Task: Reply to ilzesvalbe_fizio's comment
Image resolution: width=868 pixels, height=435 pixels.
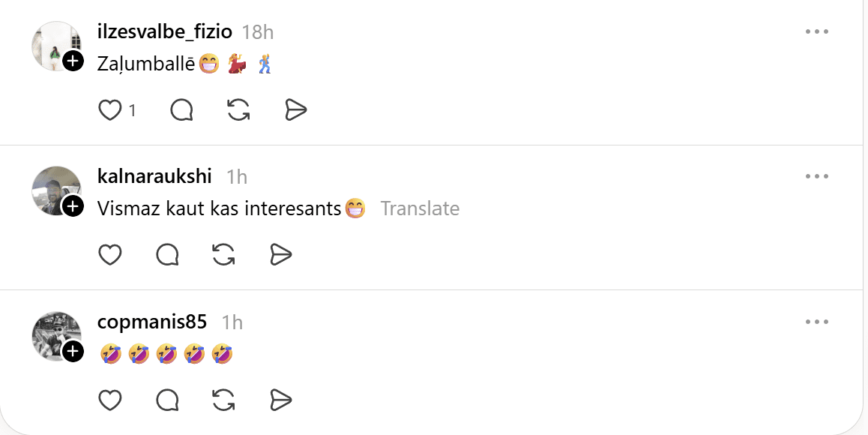Action: (182, 111)
